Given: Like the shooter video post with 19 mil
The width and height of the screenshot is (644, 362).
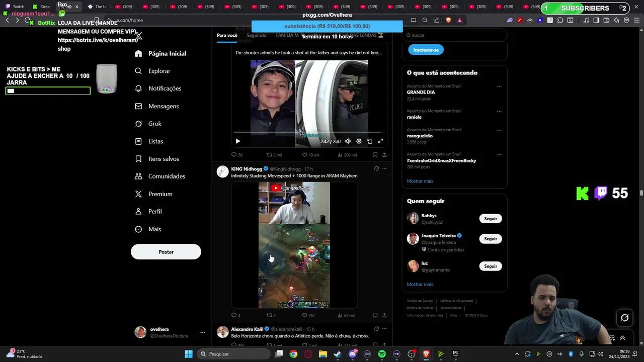Looking at the screenshot, I should (x=310, y=155).
